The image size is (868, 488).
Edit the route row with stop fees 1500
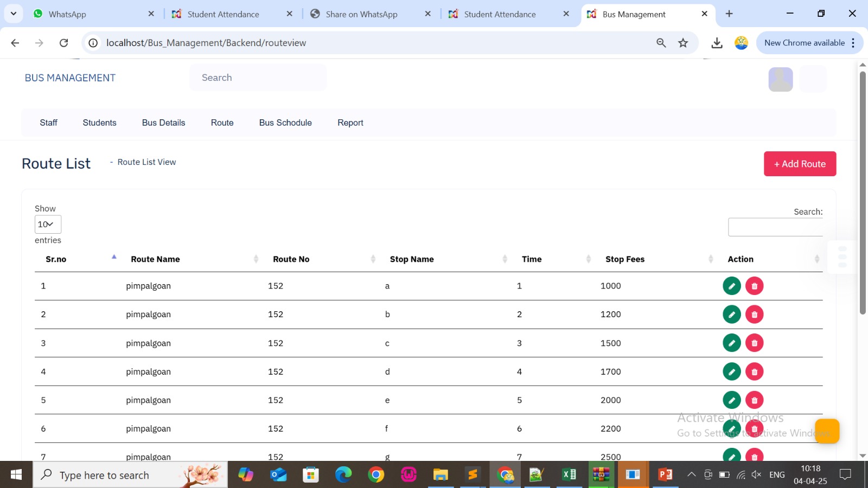(731, 343)
